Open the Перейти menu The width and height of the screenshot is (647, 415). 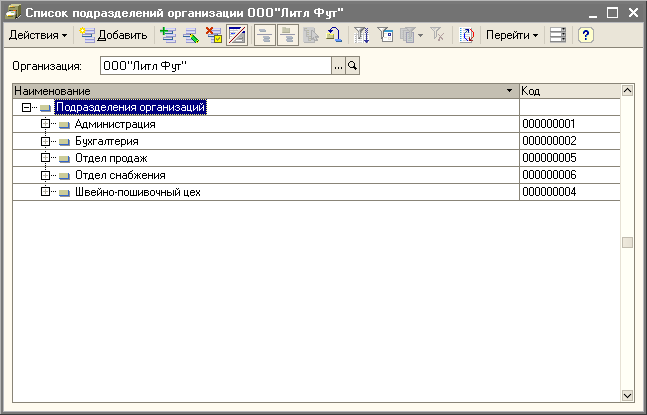512,35
